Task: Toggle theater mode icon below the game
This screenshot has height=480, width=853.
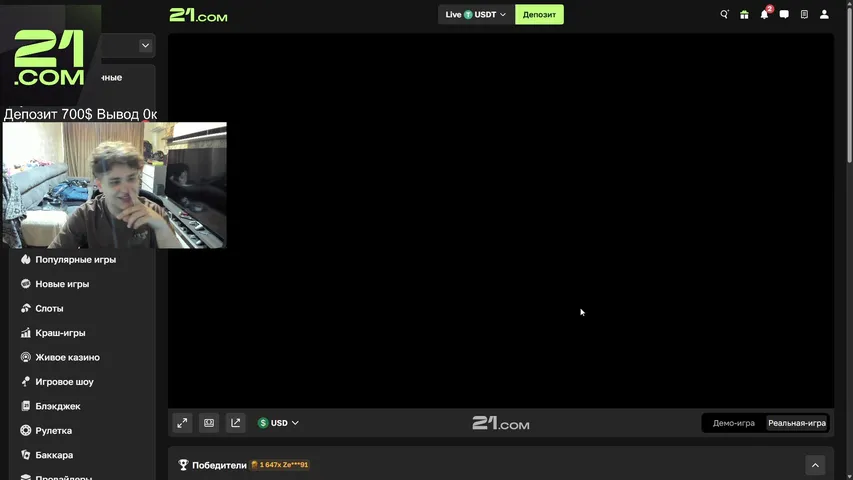Action: tap(209, 423)
